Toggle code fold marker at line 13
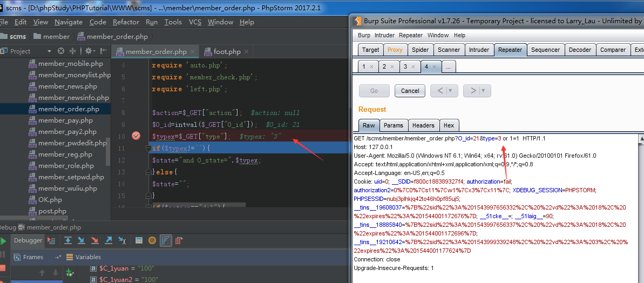 click(x=148, y=172)
